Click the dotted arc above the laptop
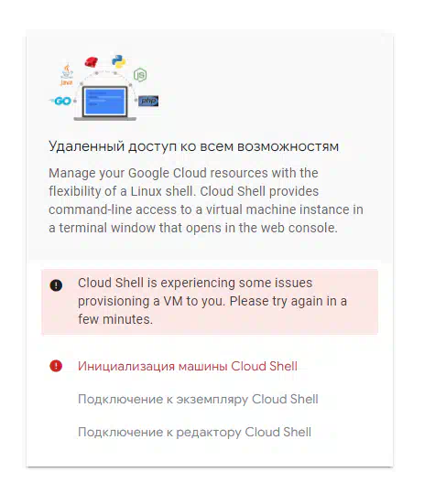This screenshot has height=504, width=424. pyautogui.click(x=105, y=77)
